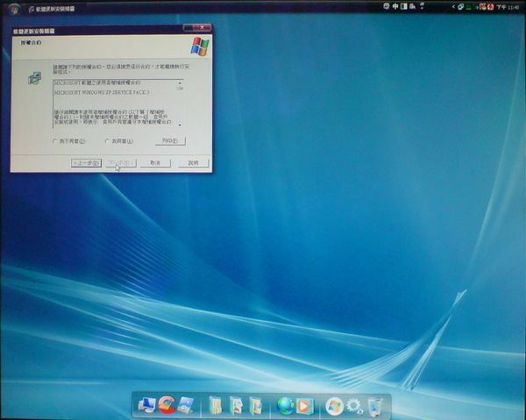The width and height of the screenshot is (526, 420).
Task: Click the system clock time
Action: tap(508, 7)
